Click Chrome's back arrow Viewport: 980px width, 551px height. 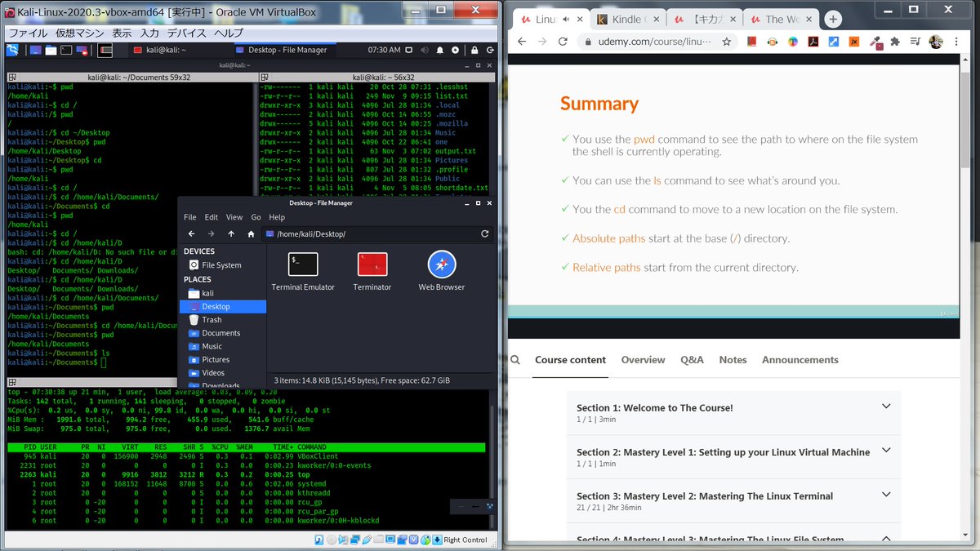click(522, 42)
